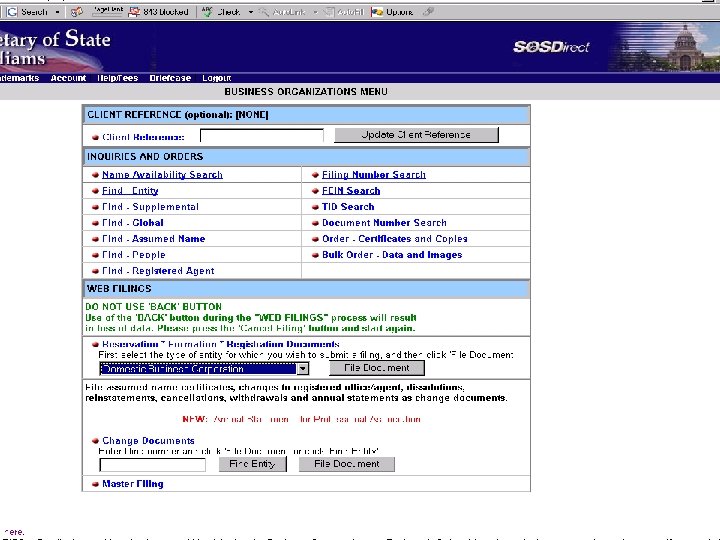This screenshot has width=720, height=540.
Task: Click the capitol building banner image
Action: pos(664,46)
